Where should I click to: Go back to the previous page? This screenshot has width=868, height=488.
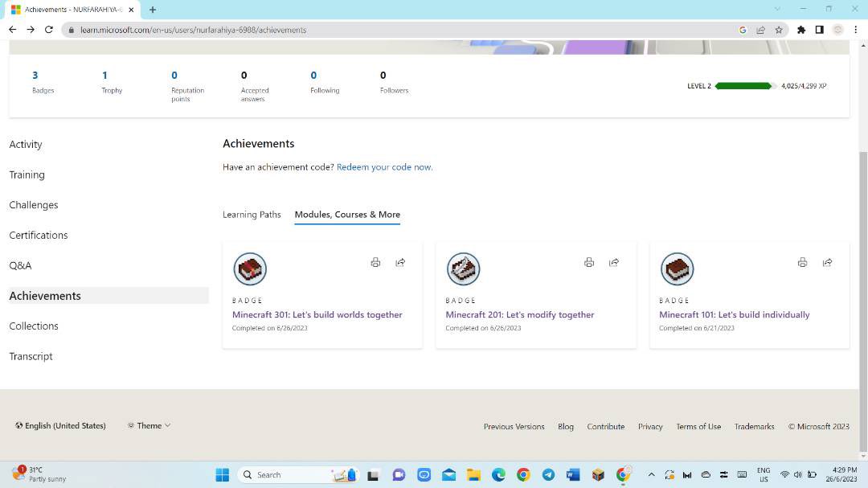[x=12, y=30]
